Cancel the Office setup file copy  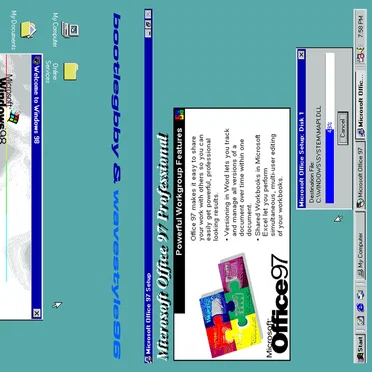point(343,128)
